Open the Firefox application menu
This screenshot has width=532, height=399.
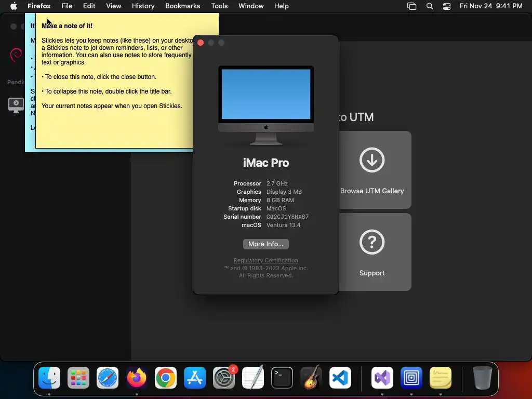point(39,6)
